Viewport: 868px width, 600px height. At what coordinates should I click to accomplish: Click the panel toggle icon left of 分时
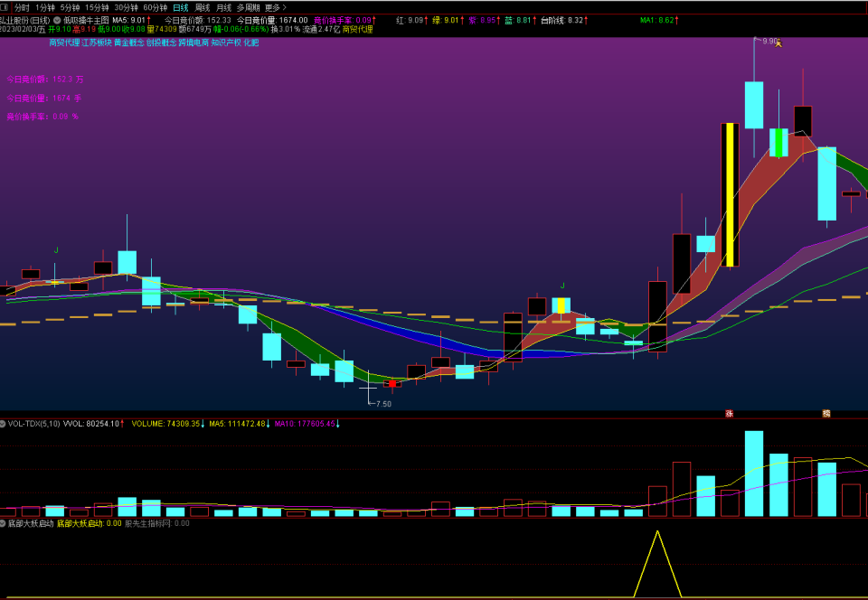[5, 8]
